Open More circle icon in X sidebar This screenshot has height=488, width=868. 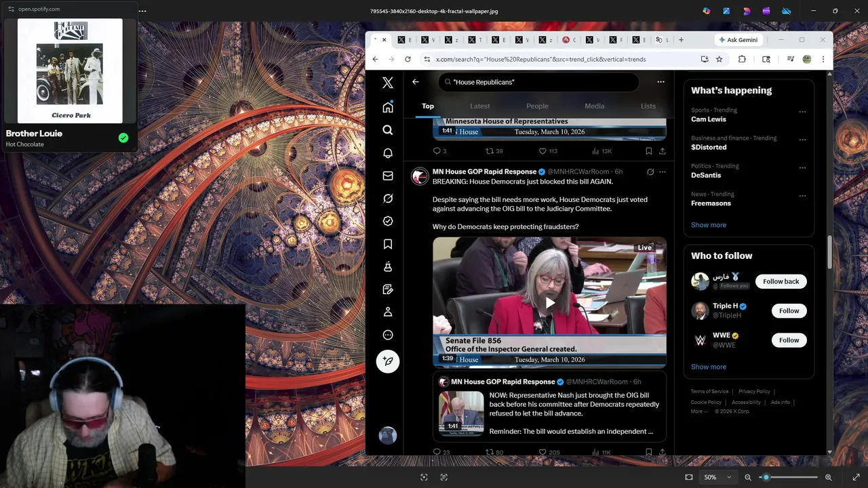click(388, 335)
